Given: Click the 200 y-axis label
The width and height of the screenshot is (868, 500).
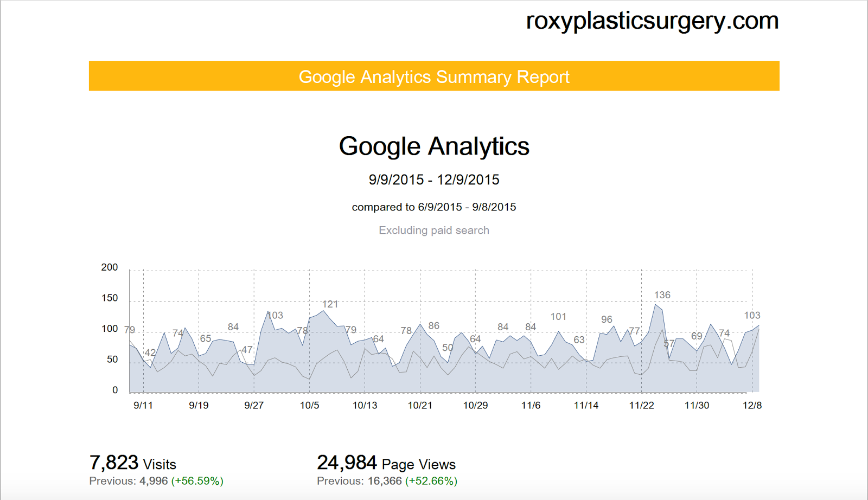Looking at the screenshot, I should 110,267.
